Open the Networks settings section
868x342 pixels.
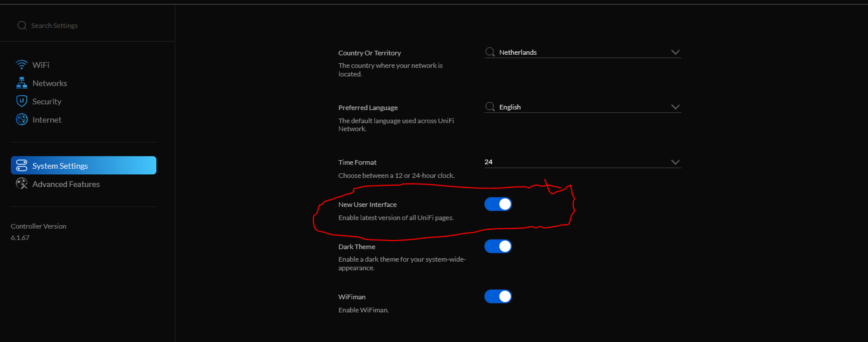[x=50, y=83]
